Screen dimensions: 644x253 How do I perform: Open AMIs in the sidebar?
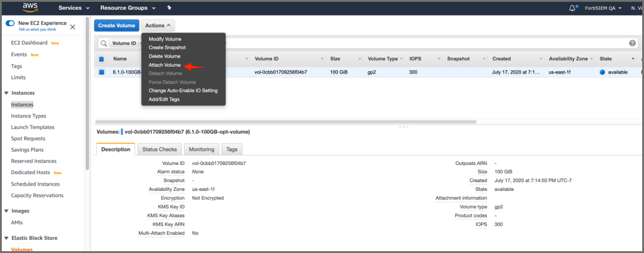pos(17,223)
